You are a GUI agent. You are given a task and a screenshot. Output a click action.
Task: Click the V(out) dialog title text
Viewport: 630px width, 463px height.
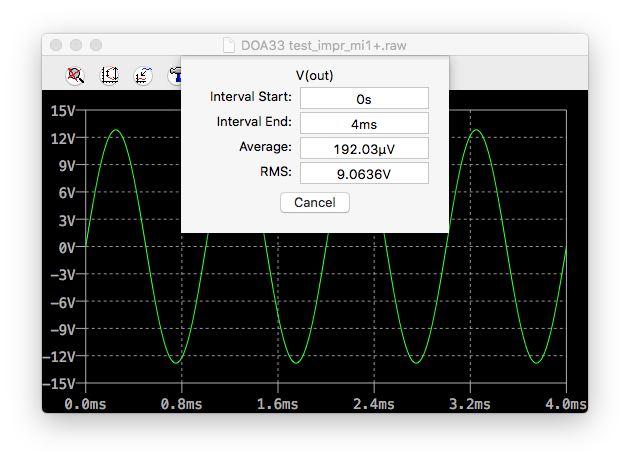315,76
